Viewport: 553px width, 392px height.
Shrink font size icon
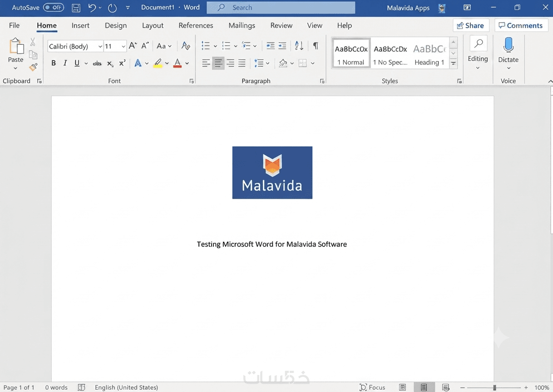145,46
